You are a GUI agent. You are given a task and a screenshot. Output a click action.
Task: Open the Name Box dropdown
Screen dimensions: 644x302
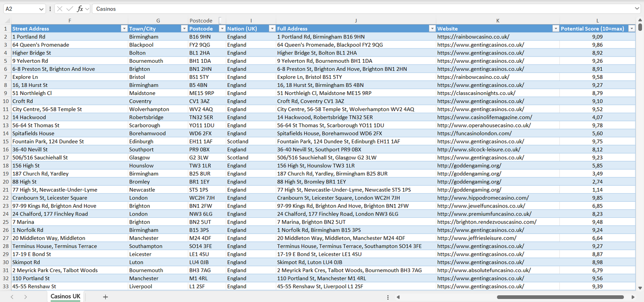point(41,8)
